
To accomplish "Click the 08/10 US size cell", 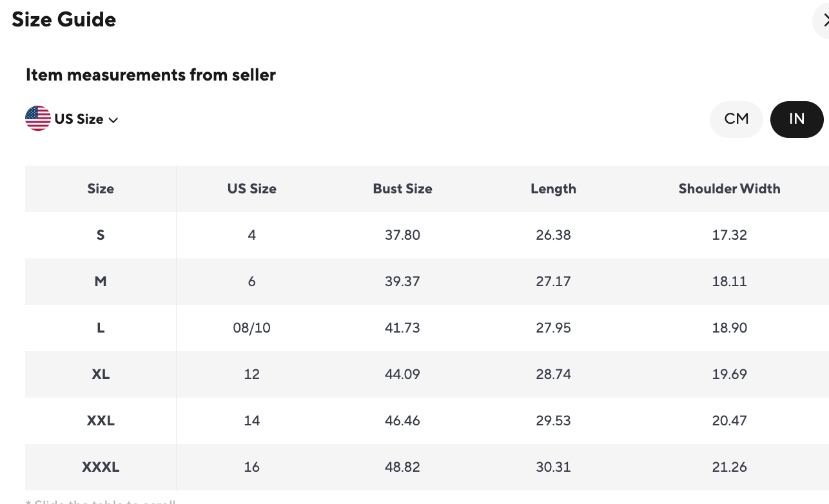I will click(251, 328).
